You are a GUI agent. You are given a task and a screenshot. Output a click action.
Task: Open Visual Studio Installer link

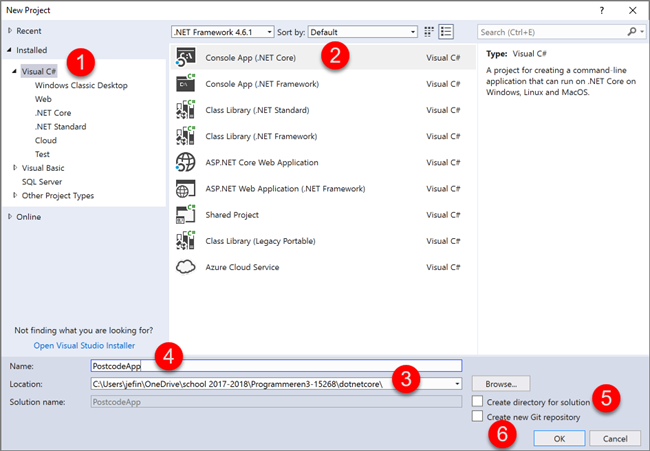(84, 345)
